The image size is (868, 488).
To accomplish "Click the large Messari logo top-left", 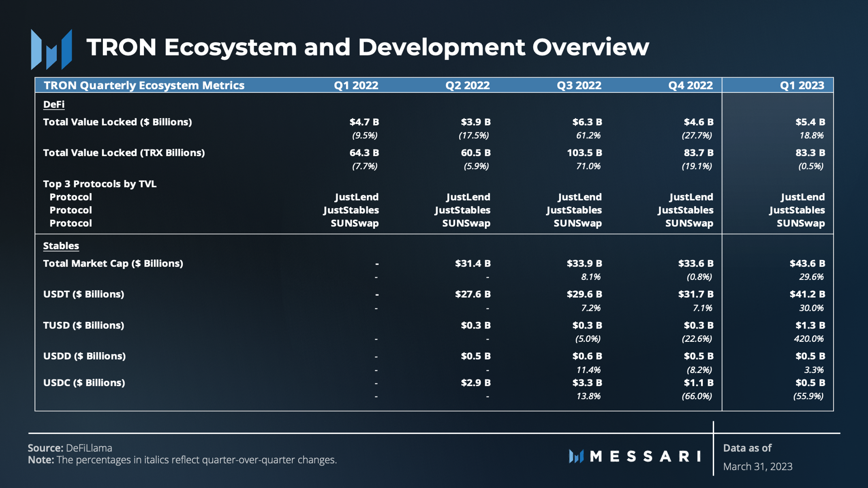I will pyautogui.click(x=51, y=49).
